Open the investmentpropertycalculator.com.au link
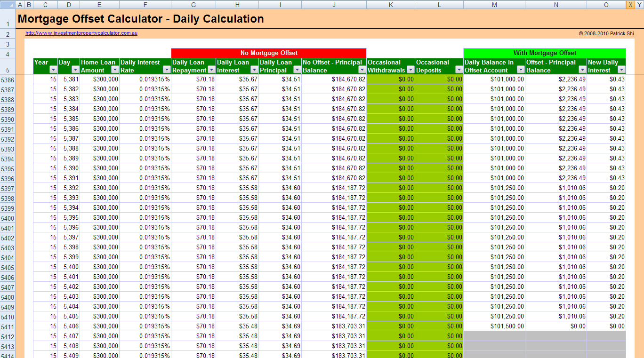This screenshot has width=644, height=358. (x=81, y=33)
